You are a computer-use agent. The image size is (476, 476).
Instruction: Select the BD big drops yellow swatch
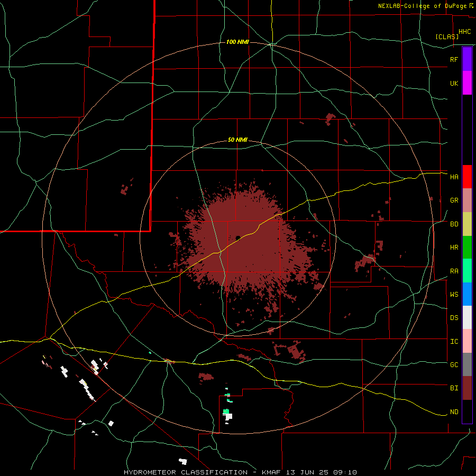[467, 224]
